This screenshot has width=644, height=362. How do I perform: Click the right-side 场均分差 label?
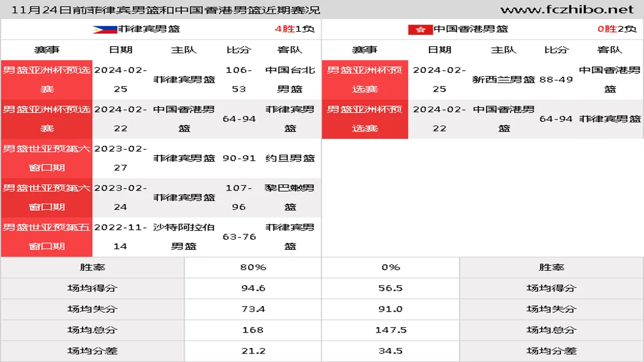pos(552,351)
